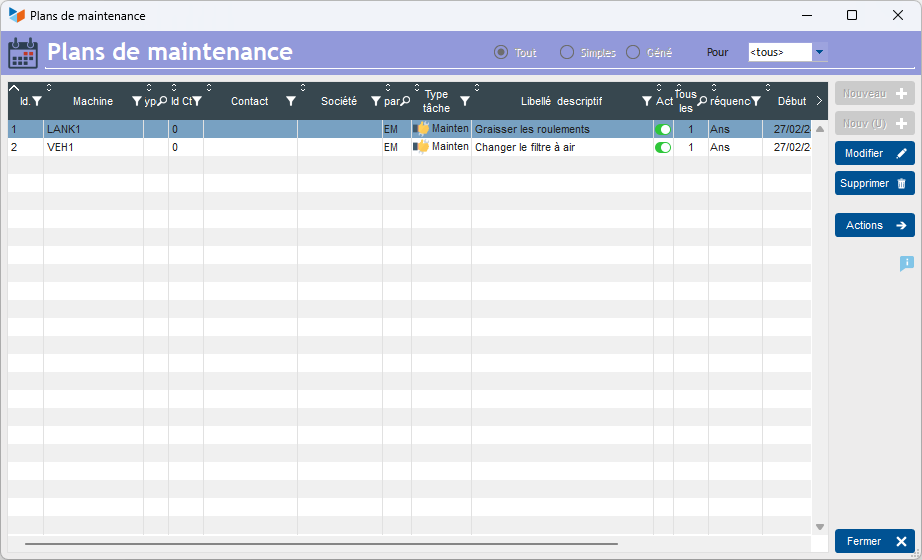Open the Pour dropdown list
The image size is (922, 560).
coord(819,52)
